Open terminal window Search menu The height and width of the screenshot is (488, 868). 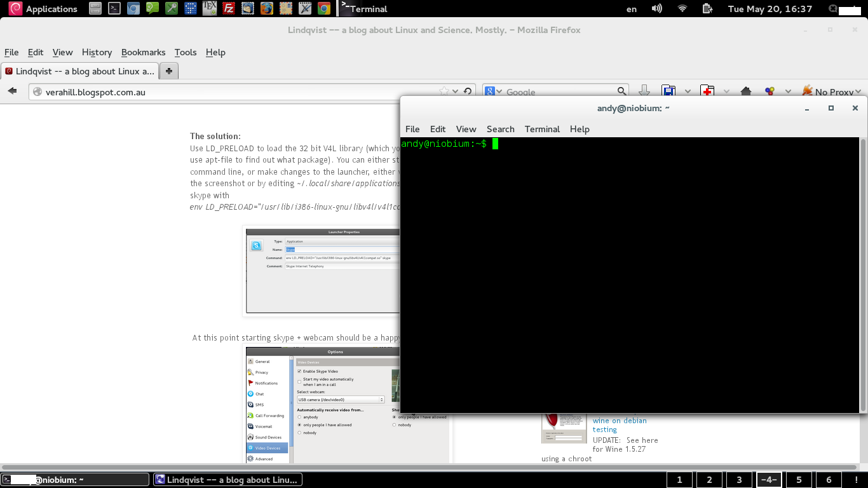point(501,129)
